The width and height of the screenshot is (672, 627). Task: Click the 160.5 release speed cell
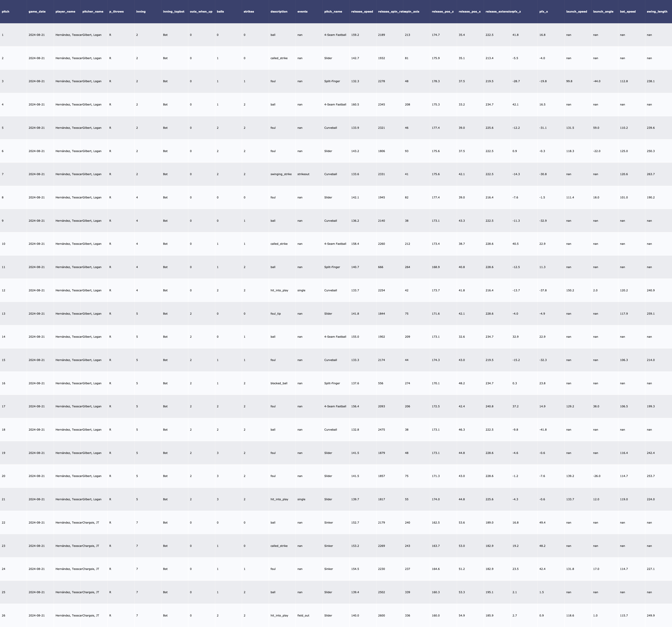click(355, 105)
